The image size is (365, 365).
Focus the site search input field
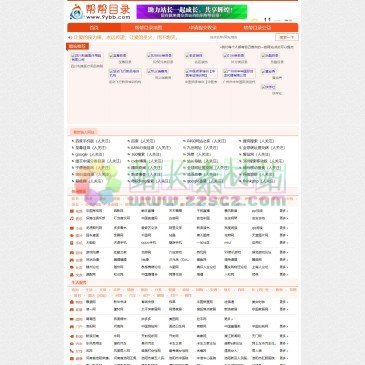241,37
